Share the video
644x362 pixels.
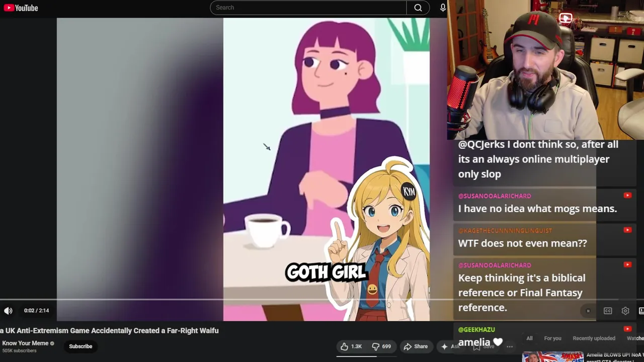pyautogui.click(x=416, y=346)
